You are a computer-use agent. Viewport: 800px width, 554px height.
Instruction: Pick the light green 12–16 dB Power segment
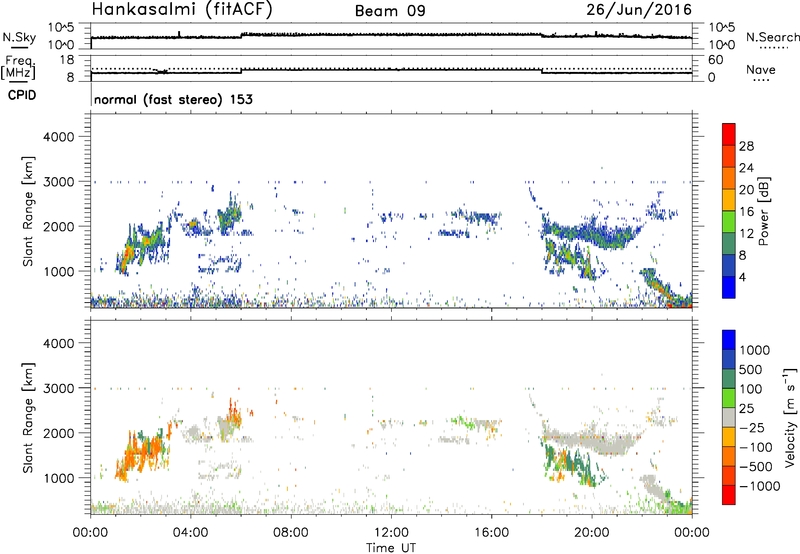coord(729,222)
